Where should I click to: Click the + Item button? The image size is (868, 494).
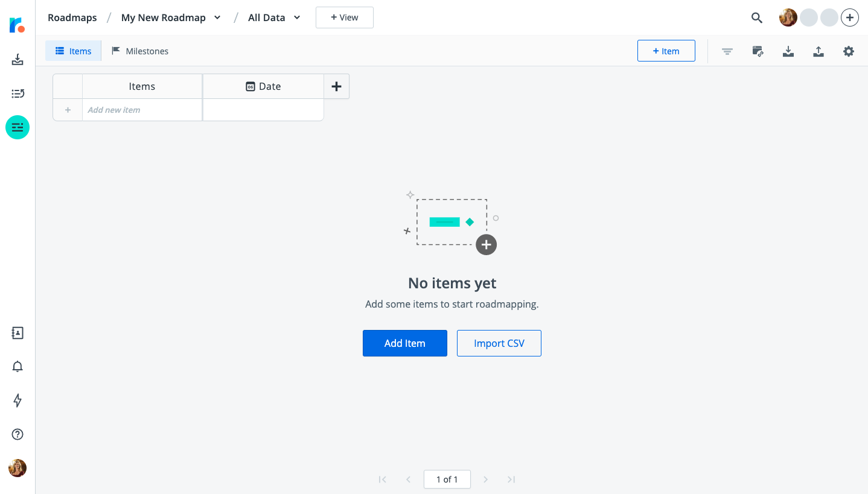coord(666,51)
